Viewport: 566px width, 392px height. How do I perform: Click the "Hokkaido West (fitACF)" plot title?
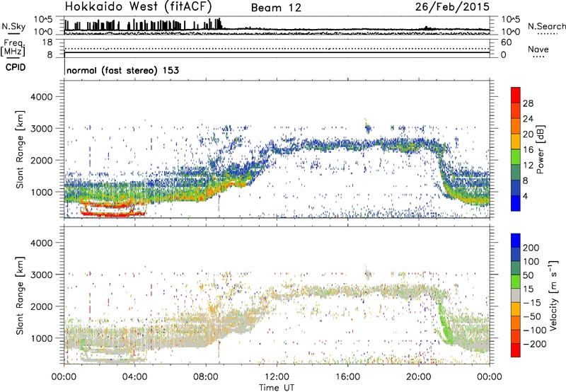pos(138,6)
